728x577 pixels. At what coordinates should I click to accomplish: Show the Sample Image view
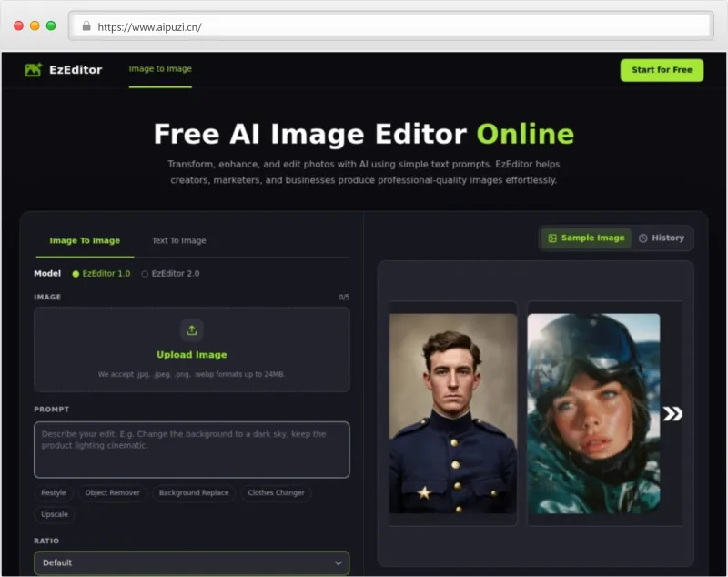coord(586,238)
